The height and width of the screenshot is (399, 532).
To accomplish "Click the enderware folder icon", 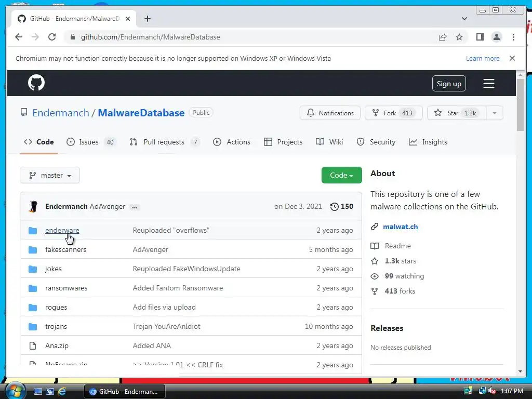I will coord(33,230).
